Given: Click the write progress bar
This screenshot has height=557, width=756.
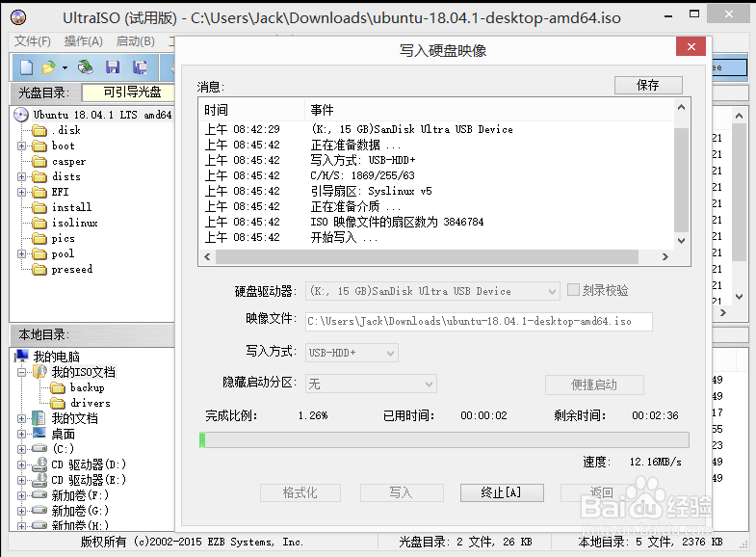Looking at the screenshot, I should coord(444,439).
